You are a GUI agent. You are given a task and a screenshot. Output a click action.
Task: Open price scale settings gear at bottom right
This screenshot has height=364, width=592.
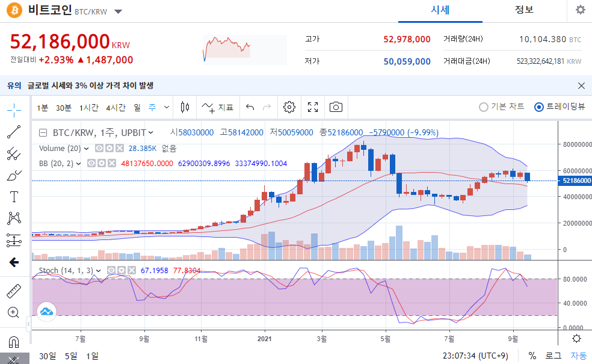576,338
